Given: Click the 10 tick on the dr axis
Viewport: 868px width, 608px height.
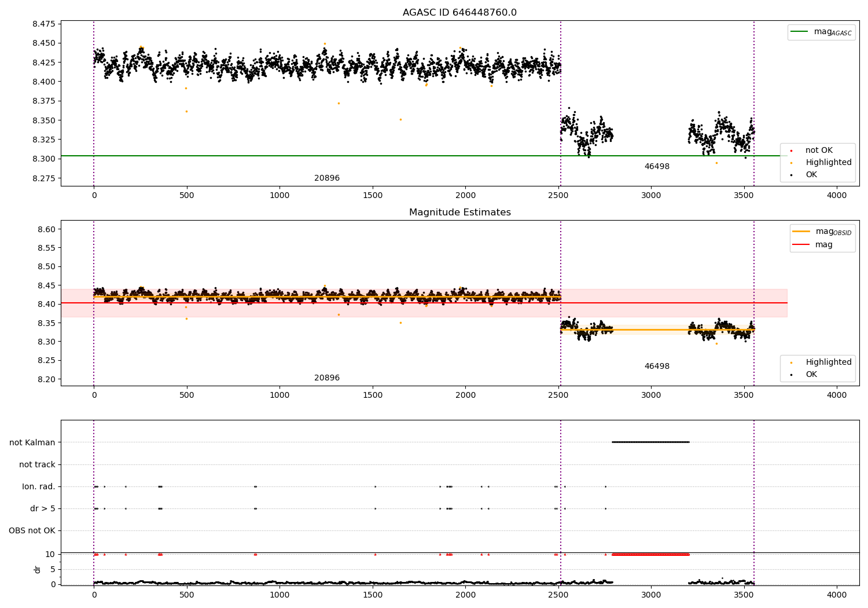Looking at the screenshot, I should [x=50, y=554].
